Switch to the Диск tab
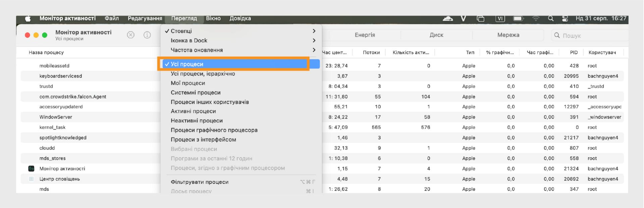The height and width of the screenshot is (208, 644). tap(436, 35)
